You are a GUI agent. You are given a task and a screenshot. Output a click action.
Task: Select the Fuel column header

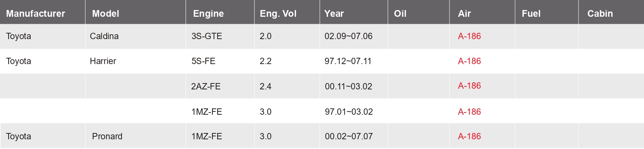point(531,14)
